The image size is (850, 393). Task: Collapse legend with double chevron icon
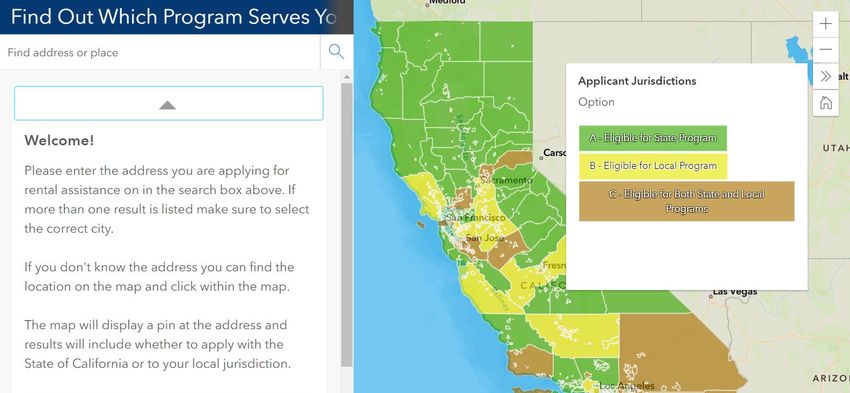[826, 76]
